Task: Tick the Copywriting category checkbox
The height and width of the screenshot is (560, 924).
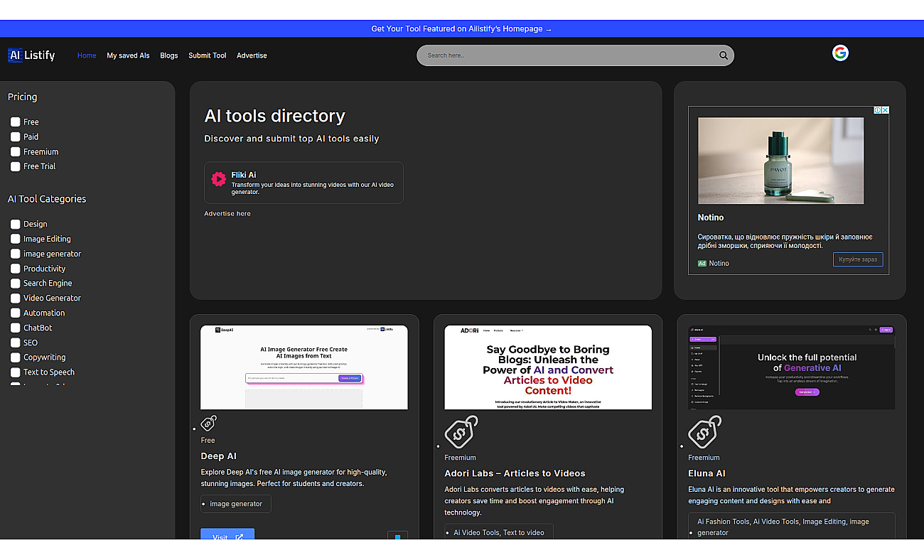Action: pos(15,357)
